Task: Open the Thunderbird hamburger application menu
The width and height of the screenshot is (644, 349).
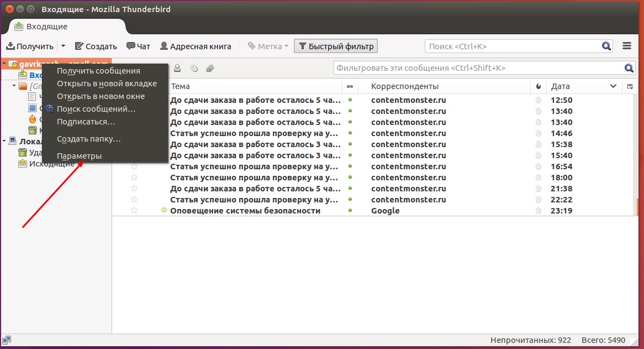Action: 627,46
